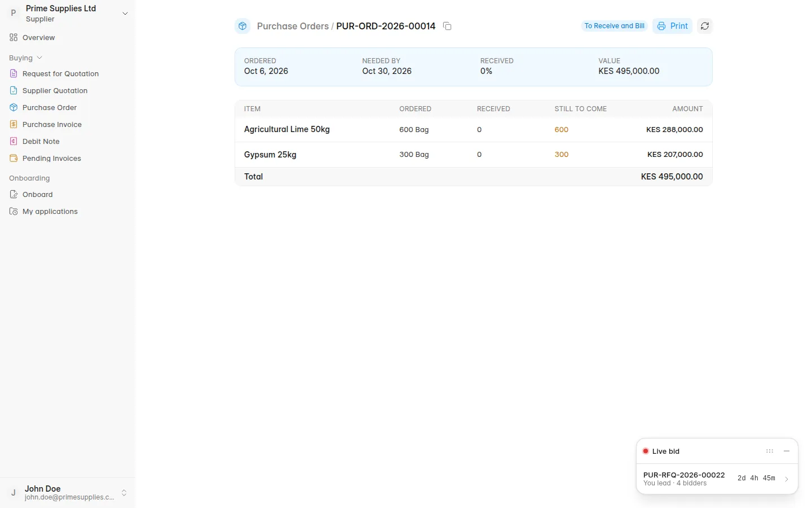The image size is (812, 508).
Task: Open PUR-RFQ-2026-00022 live bid chevron
Action: click(787, 479)
